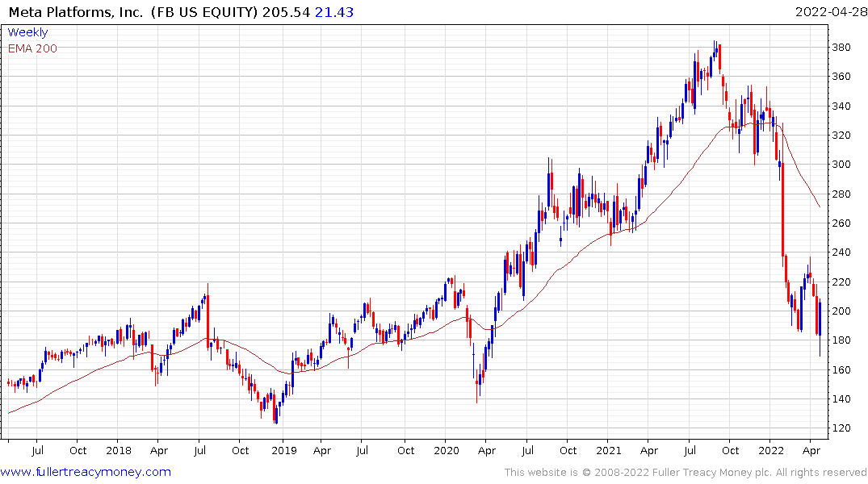Open the www.fullertreacymoney.com link
Viewport: 868px width, 484px height.
tap(86, 472)
